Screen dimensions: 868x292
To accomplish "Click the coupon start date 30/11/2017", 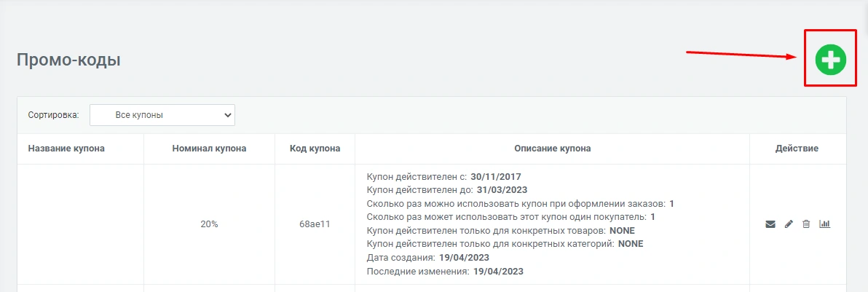I will (496, 177).
